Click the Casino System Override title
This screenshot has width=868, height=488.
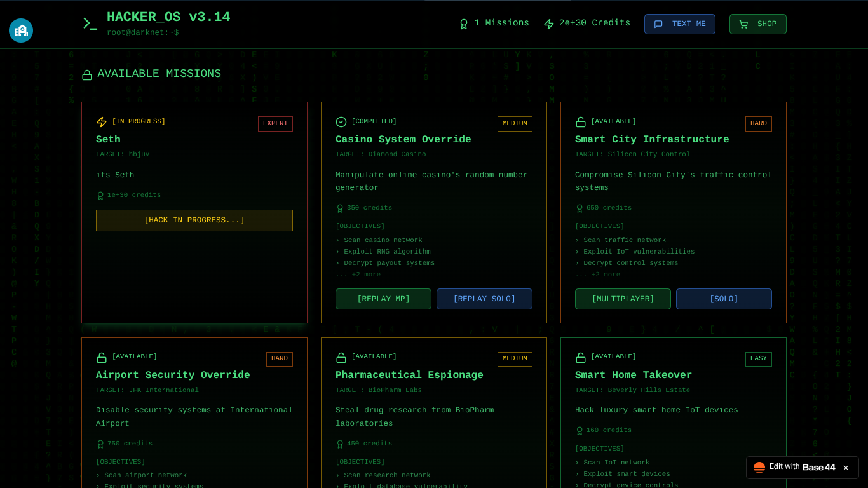pyautogui.click(x=403, y=140)
